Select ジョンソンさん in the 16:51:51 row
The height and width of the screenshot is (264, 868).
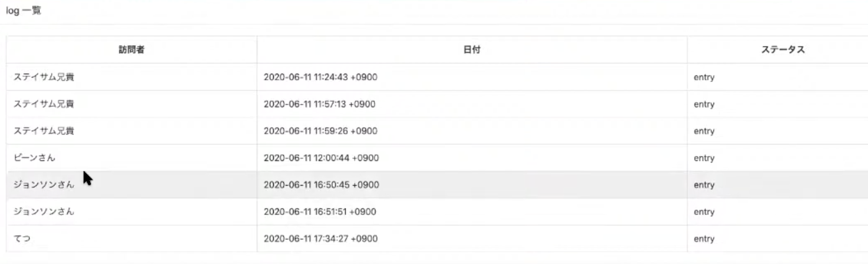[44, 212]
